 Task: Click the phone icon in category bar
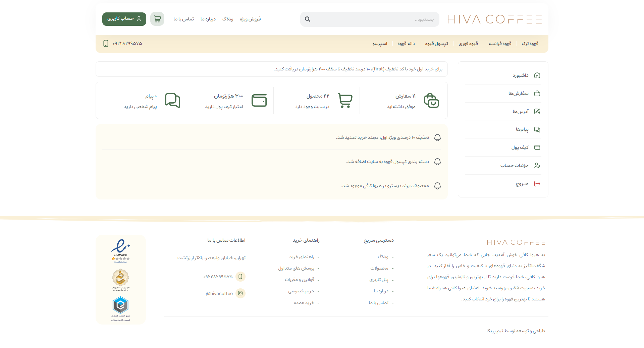click(x=106, y=44)
